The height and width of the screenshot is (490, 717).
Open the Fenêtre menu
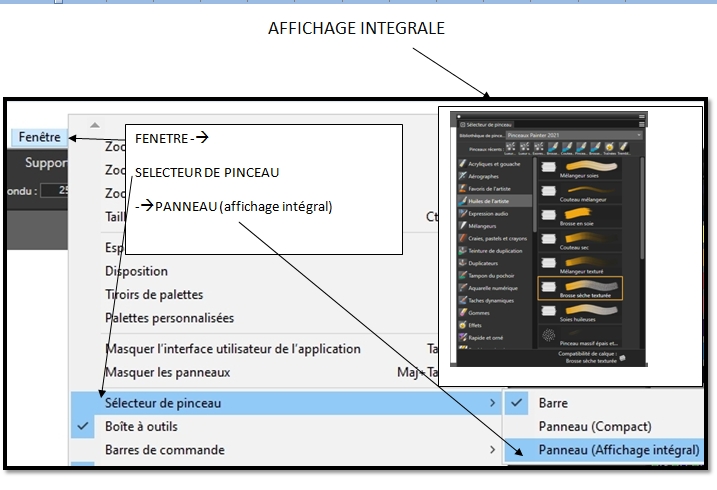point(39,137)
